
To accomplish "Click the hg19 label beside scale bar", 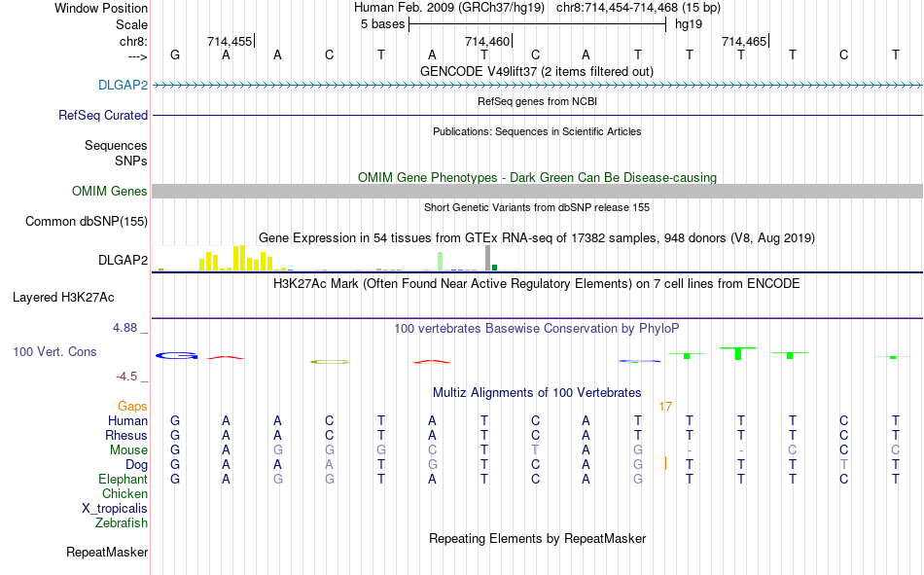I will [x=689, y=24].
